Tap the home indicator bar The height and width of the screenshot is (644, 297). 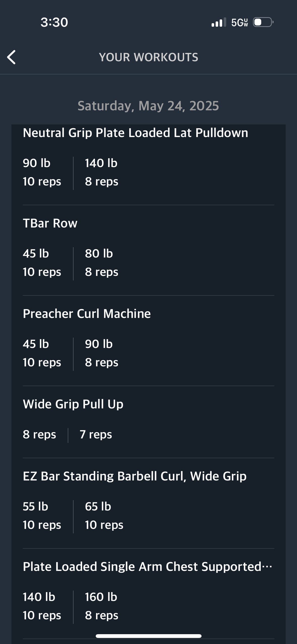pyautogui.click(x=148, y=636)
